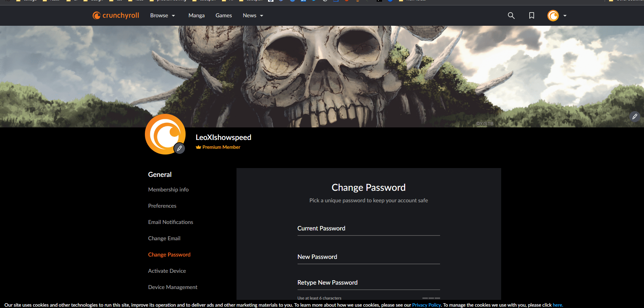This screenshot has height=308, width=644.
Task: Open the Privacy Policy link
Action: pyautogui.click(x=426, y=305)
